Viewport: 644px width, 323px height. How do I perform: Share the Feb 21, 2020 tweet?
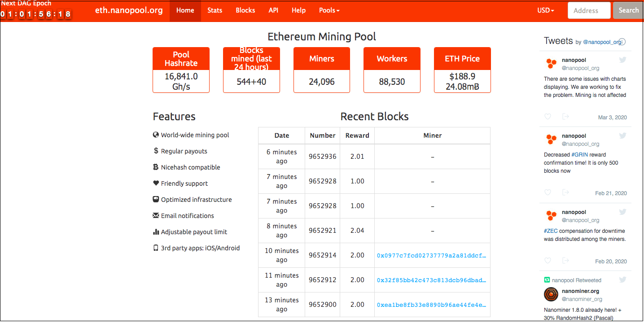tap(565, 192)
